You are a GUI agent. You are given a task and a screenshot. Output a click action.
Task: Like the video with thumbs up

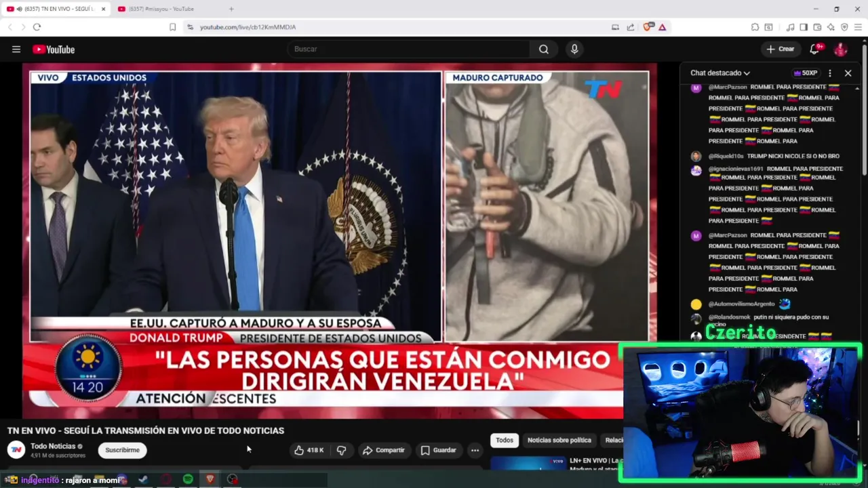[x=309, y=450]
